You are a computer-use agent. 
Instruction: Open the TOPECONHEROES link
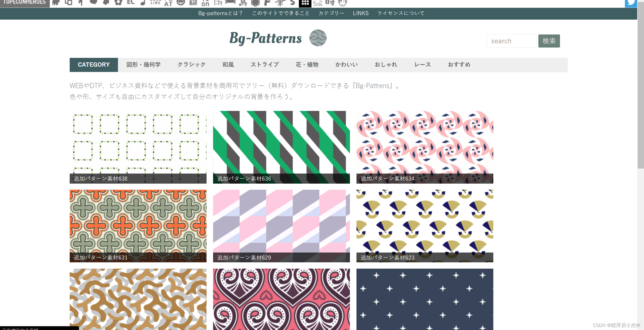coord(25,3)
